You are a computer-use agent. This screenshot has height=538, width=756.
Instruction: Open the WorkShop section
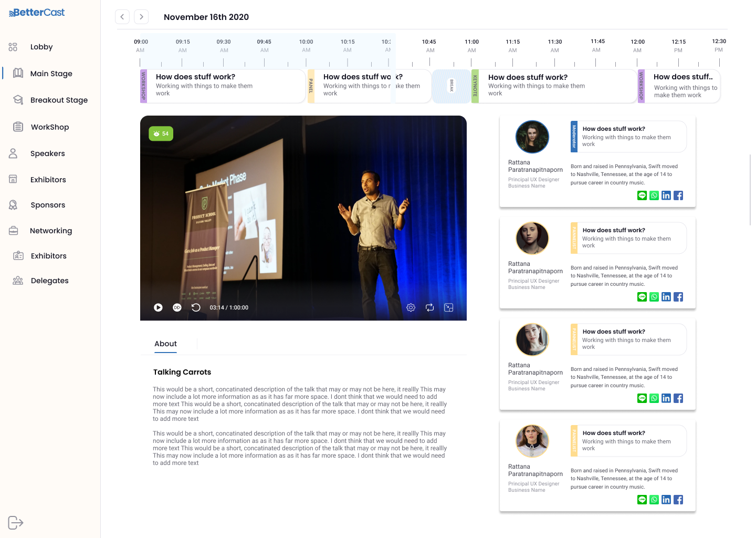pyautogui.click(x=50, y=127)
